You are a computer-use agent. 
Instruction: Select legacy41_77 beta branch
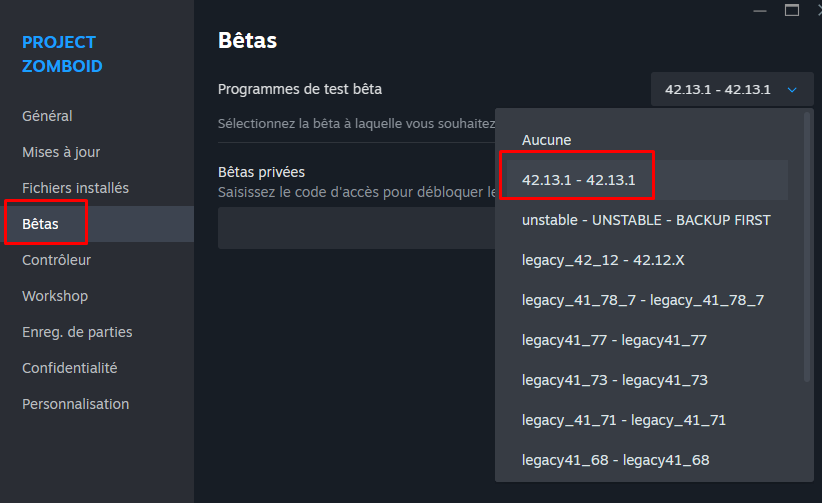pyautogui.click(x=614, y=340)
